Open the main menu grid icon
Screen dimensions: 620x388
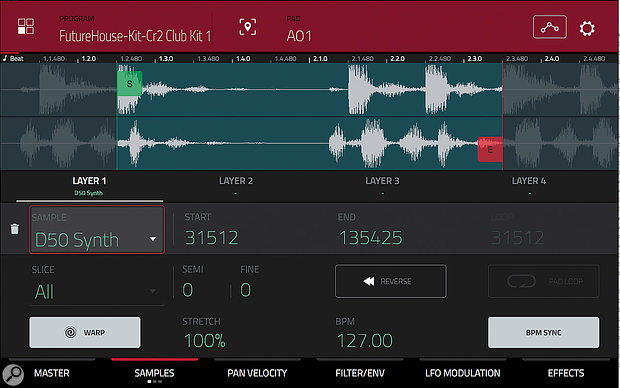[26, 26]
